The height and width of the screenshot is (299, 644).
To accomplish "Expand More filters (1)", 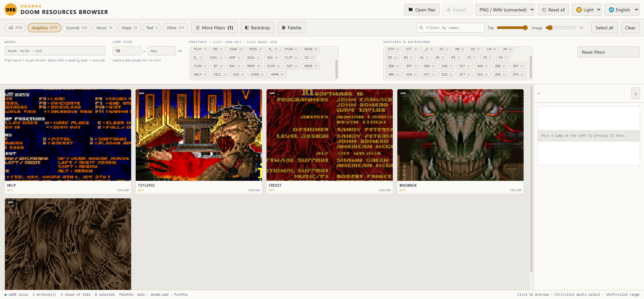I will click(214, 28).
